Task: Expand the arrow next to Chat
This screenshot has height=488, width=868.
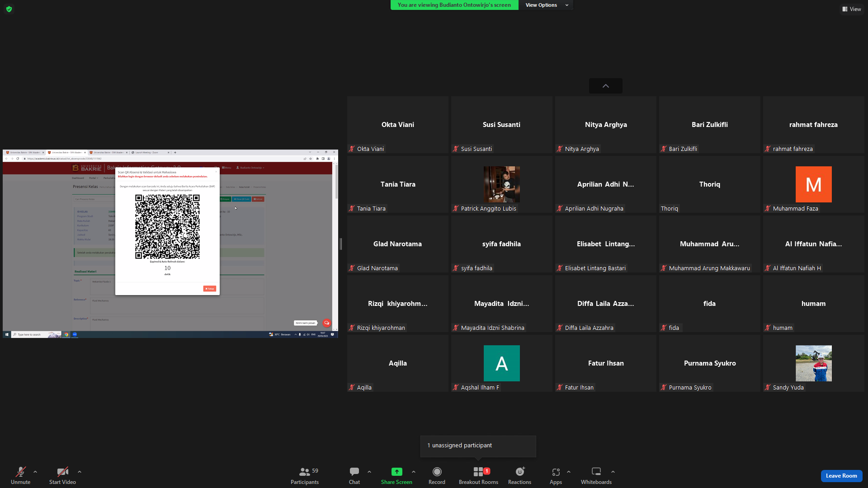Action: (x=369, y=472)
